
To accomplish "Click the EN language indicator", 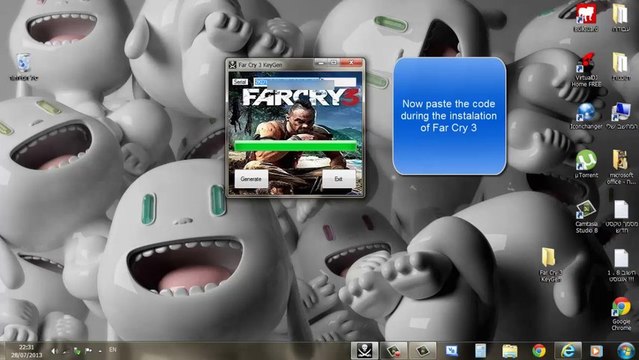I will [113, 349].
